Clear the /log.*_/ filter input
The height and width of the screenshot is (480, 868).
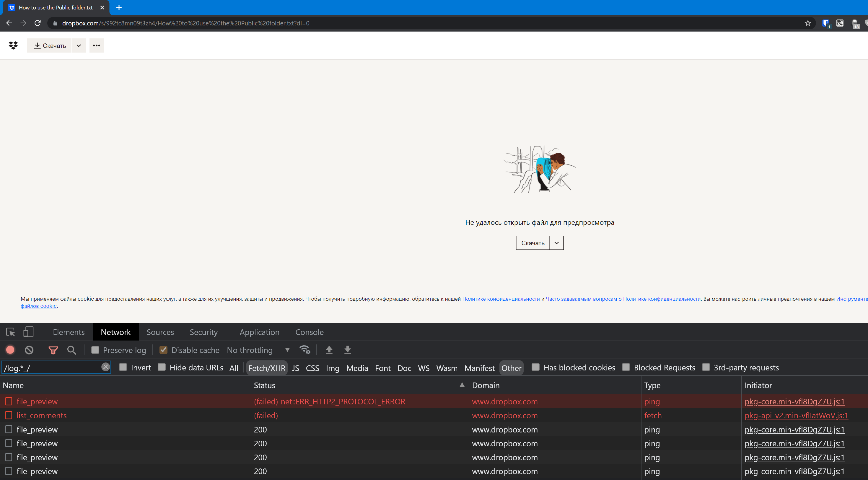tap(105, 367)
